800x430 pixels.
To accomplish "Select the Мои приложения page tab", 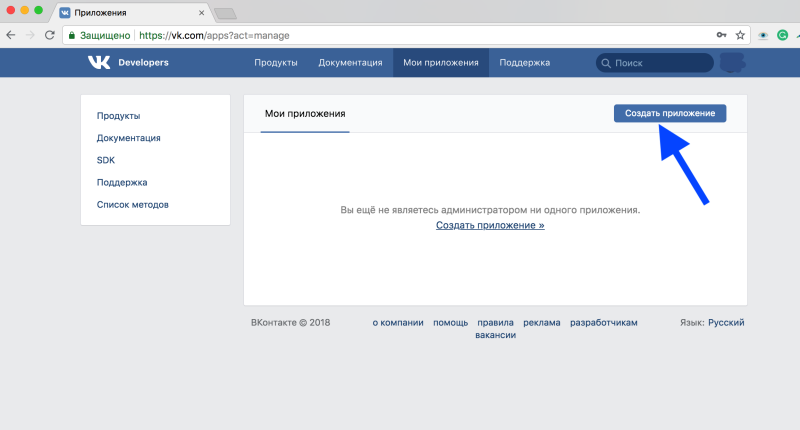I will point(305,114).
